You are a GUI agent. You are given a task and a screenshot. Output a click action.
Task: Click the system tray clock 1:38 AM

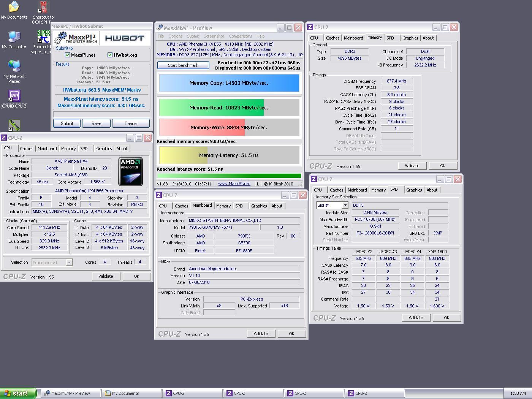click(518, 393)
